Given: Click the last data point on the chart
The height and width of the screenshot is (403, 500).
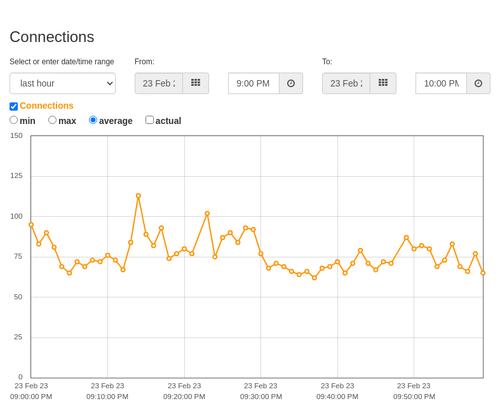Looking at the screenshot, I should pyautogui.click(x=483, y=273).
